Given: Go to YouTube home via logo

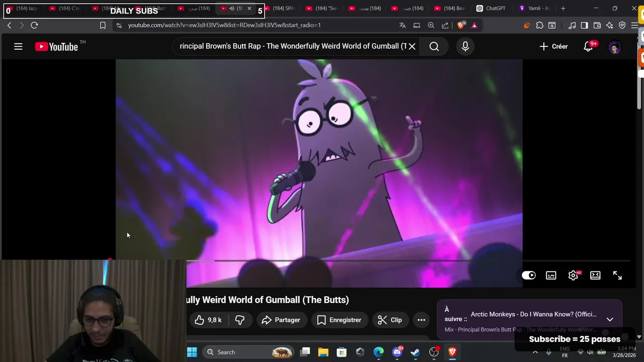Looking at the screenshot, I should pos(56,47).
